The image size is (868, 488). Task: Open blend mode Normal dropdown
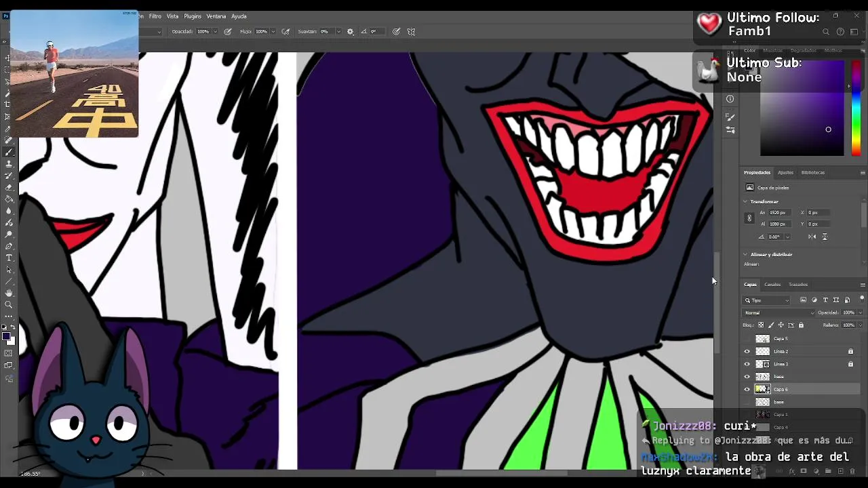pyautogui.click(x=779, y=312)
